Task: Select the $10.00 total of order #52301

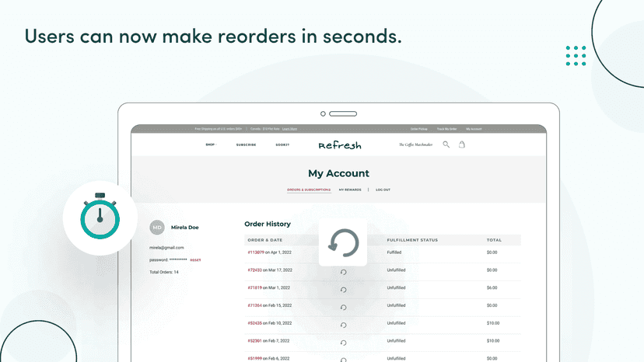Action: coord(493,341)
